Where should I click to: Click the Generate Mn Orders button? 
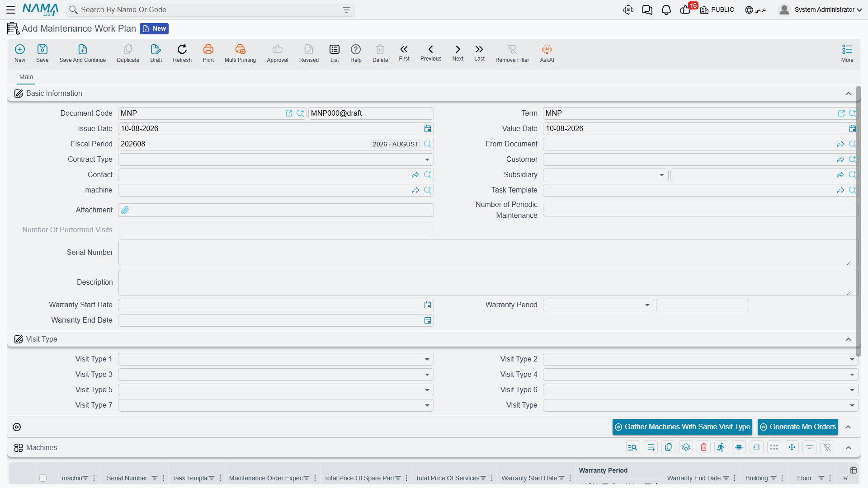(797, 427)
